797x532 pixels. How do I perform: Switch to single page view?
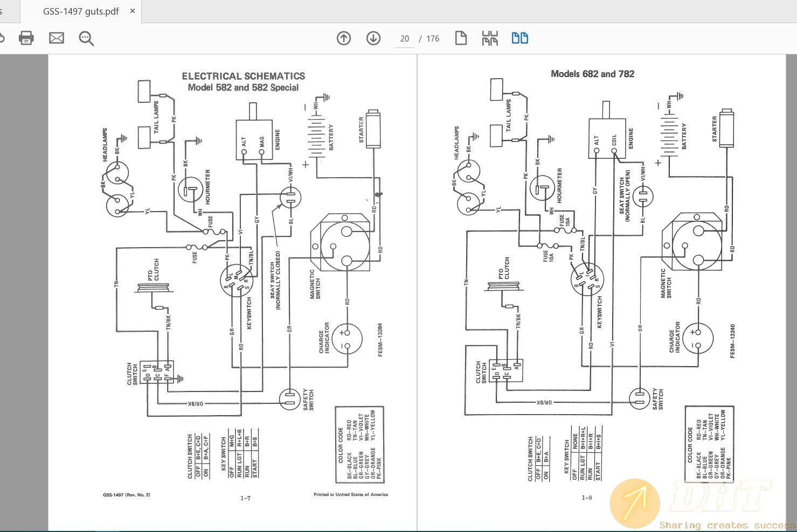[x=461, y=38]
